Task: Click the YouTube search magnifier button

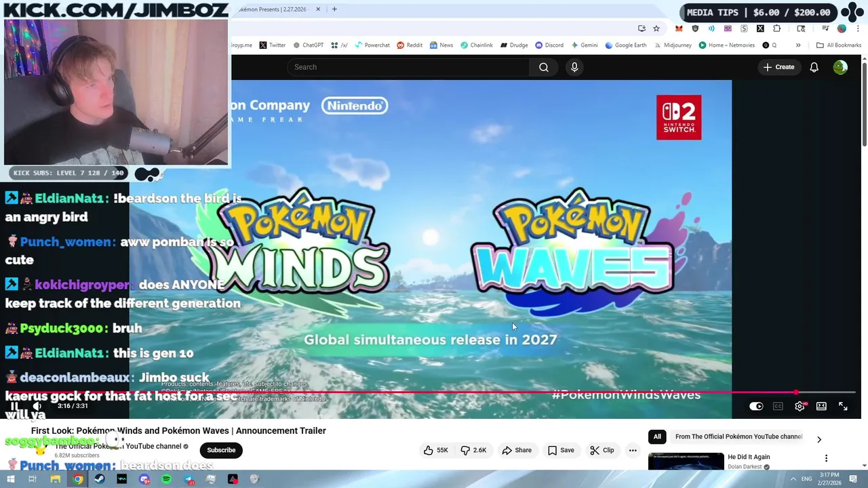Action: pyautogui.click(x=544, y=67)
